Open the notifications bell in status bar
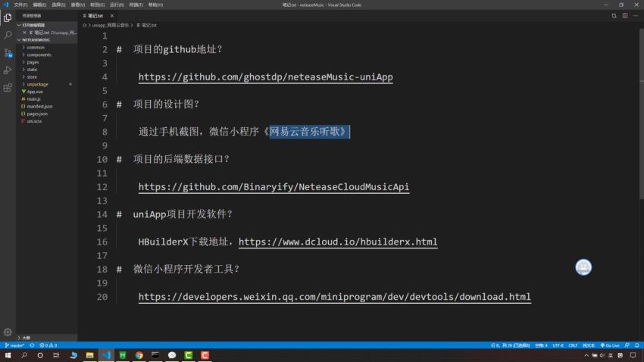Image resolution: width=644 pixels, height=362 pixels. [637, 345]
